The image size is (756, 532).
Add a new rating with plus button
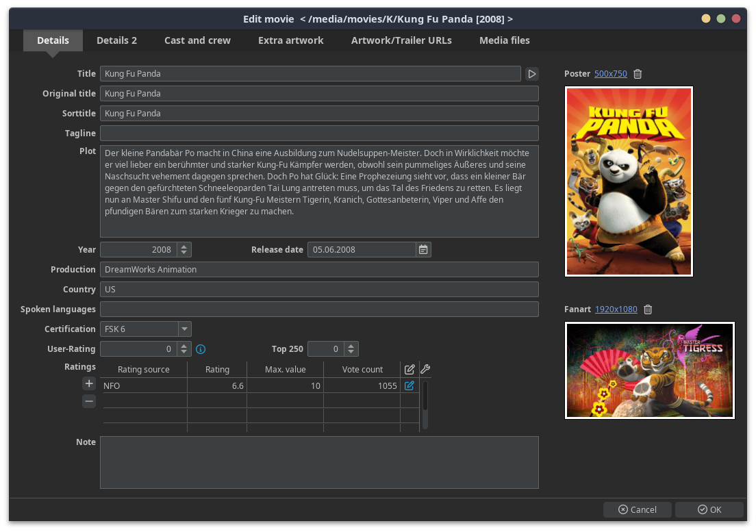[89, 383]
